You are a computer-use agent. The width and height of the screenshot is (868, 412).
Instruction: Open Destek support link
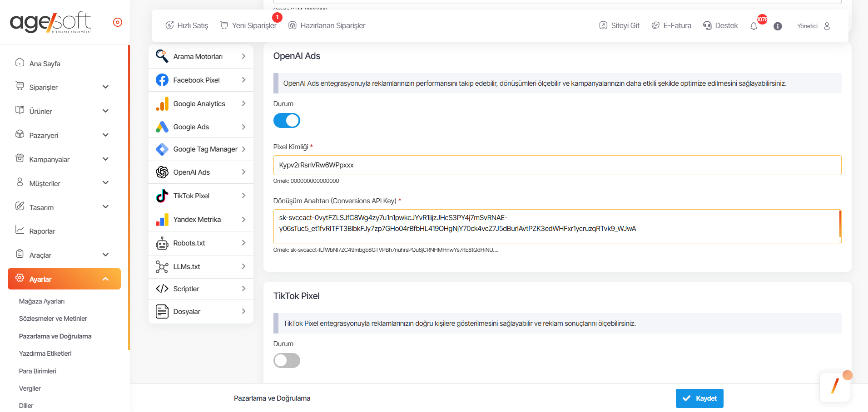pos(720,25)
